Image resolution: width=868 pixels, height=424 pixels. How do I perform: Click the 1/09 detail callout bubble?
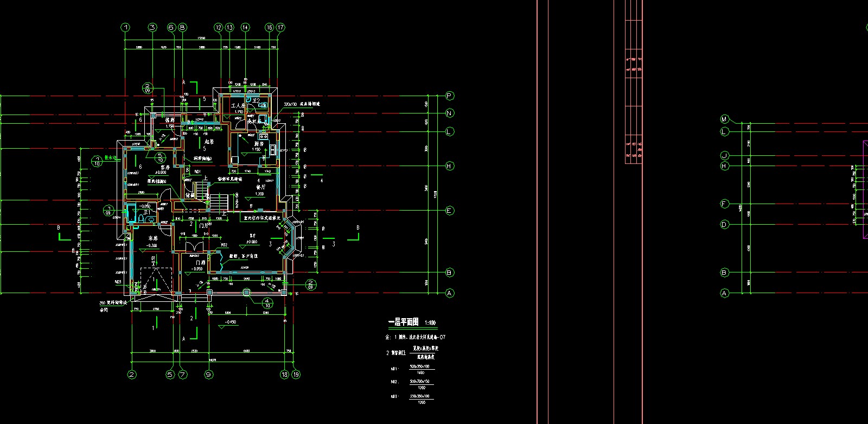pos(109,211)
